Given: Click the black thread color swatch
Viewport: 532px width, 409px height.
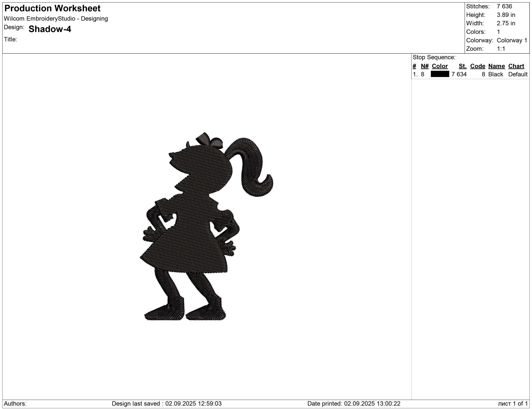Looking at the screenshot, I should 440,74.
